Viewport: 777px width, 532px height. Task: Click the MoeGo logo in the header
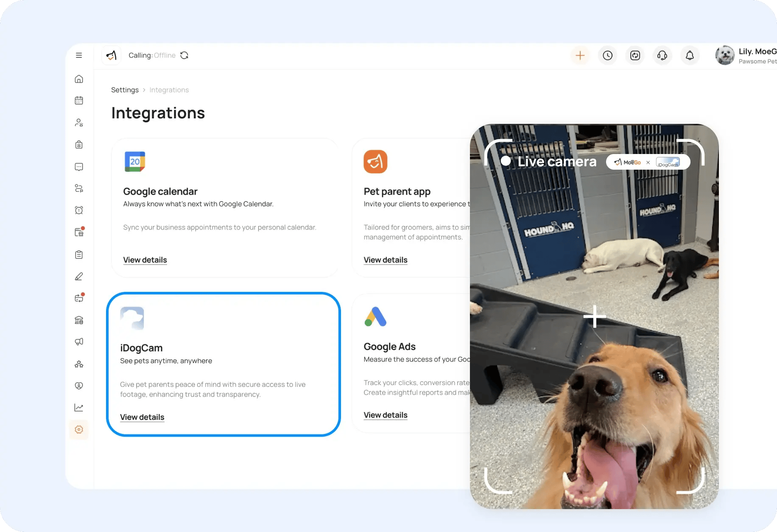tap(112, 56)
